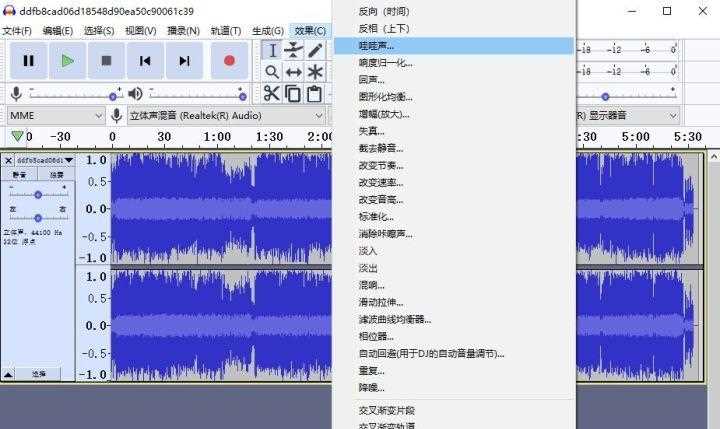Select the Zoom magnifier tool

coord(272,72)
